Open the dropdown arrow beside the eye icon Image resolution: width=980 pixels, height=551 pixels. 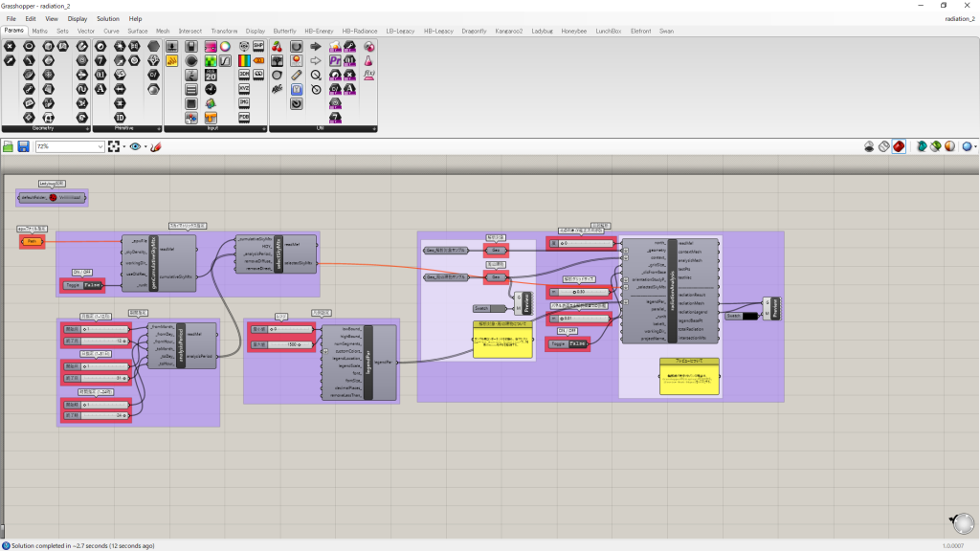point(145,146)
